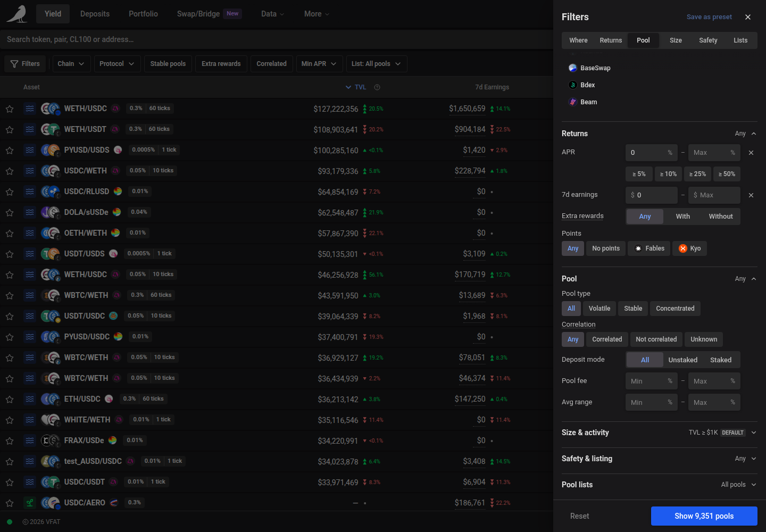
Task: Click the token search field
Action: tap(277, 39)
